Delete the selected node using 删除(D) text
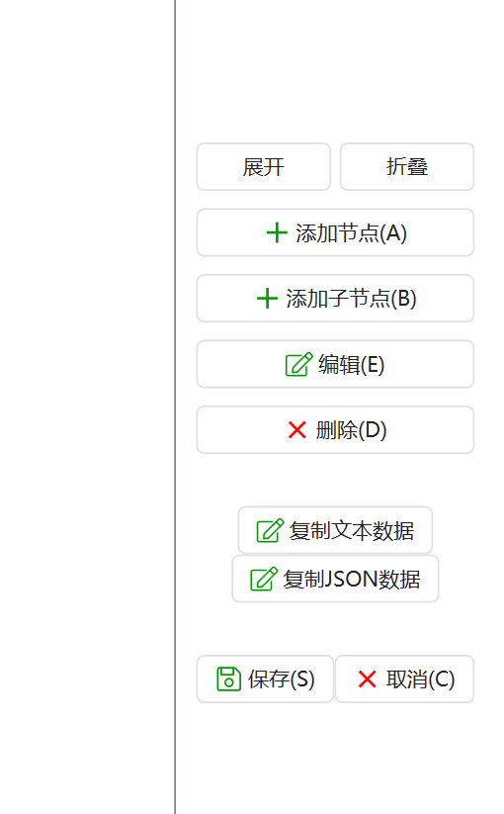 click(x=352, y=430)
